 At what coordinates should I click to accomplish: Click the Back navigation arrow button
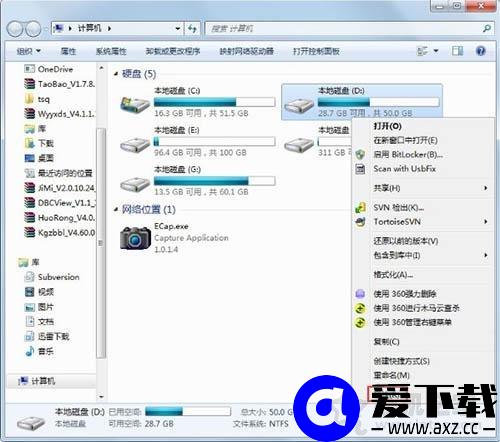[x=15, y=29]
